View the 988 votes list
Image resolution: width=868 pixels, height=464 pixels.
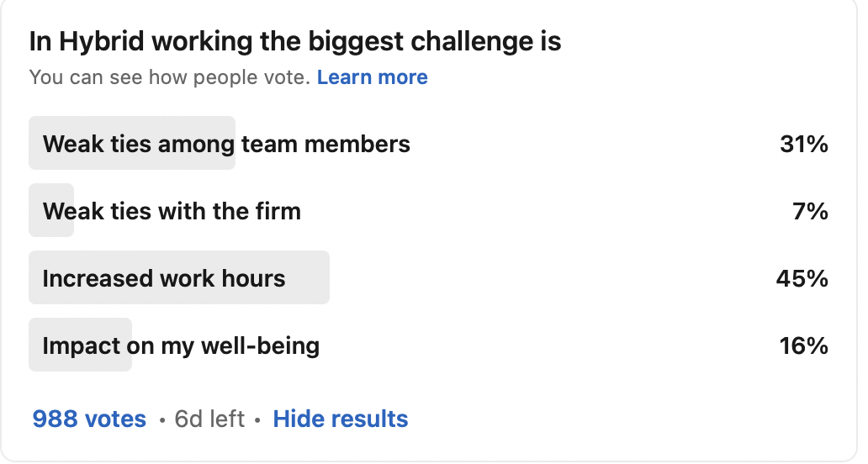tap(89, 419)
